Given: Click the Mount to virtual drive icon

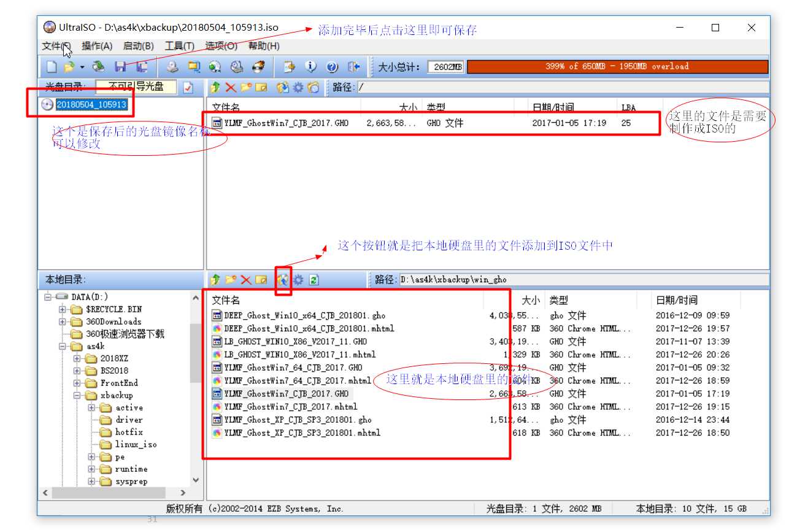Looking at the screenshot, I should pos(236,66).
